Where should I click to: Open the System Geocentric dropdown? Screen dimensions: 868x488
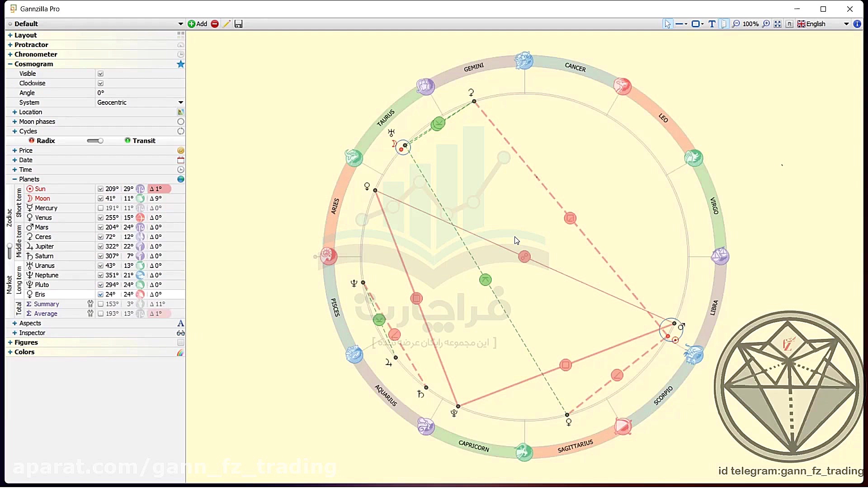(180, 103)
